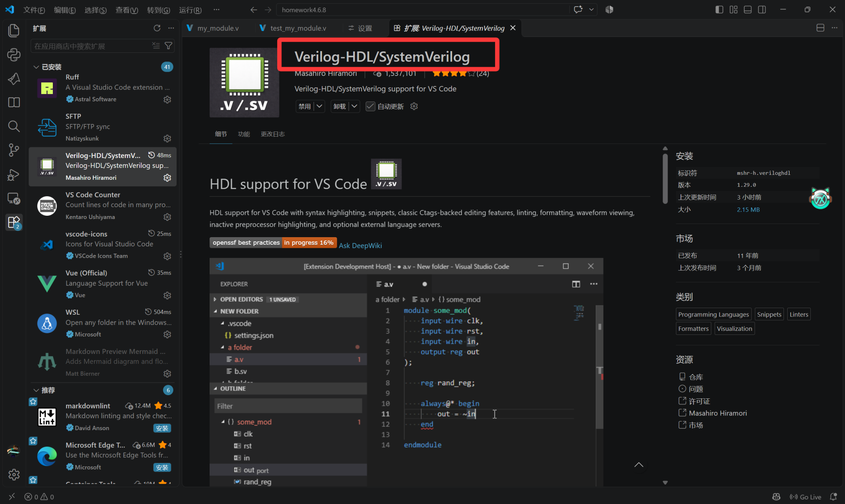845x504 pixels.
Task: Install the markdownlint extension
Action: (x=162, y=428)
